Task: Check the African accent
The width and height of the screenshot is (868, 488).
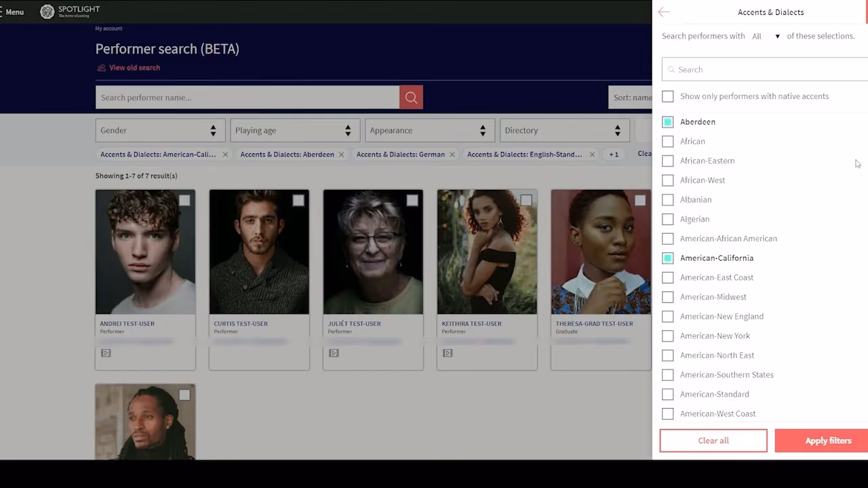Action: tap(668, 142)
